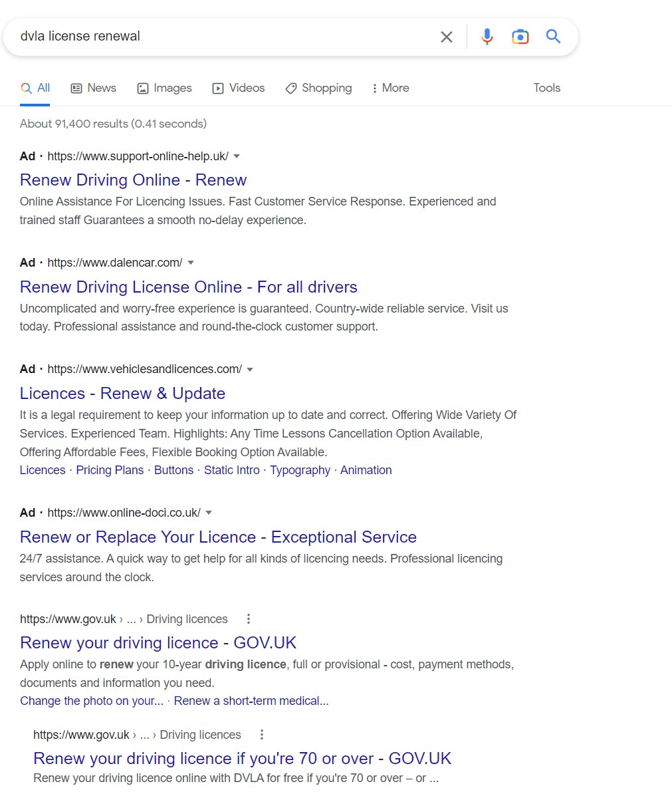The image size is (672, 796).
Task: Expand ad info arrow for online-doci.co.uk
Action: (x=209, y=513)
